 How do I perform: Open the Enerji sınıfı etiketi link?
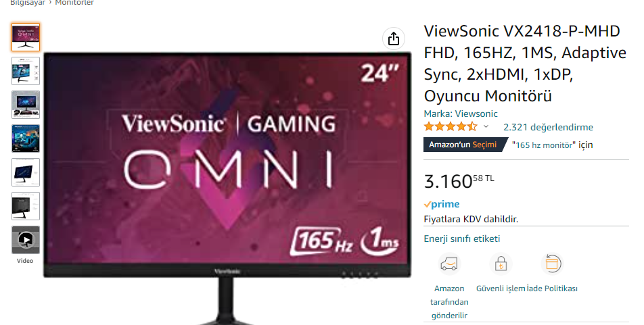pyautogui.click(x=461, y=239)
